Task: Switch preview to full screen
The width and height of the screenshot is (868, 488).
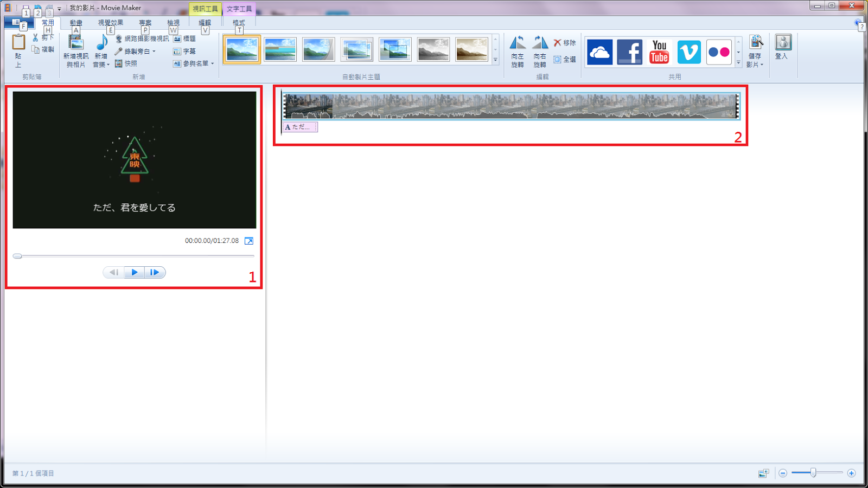Action: point(249,241)
